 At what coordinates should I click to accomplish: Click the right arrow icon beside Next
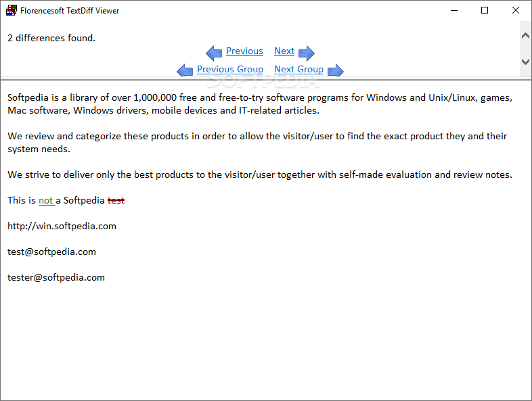pos(307,53)
